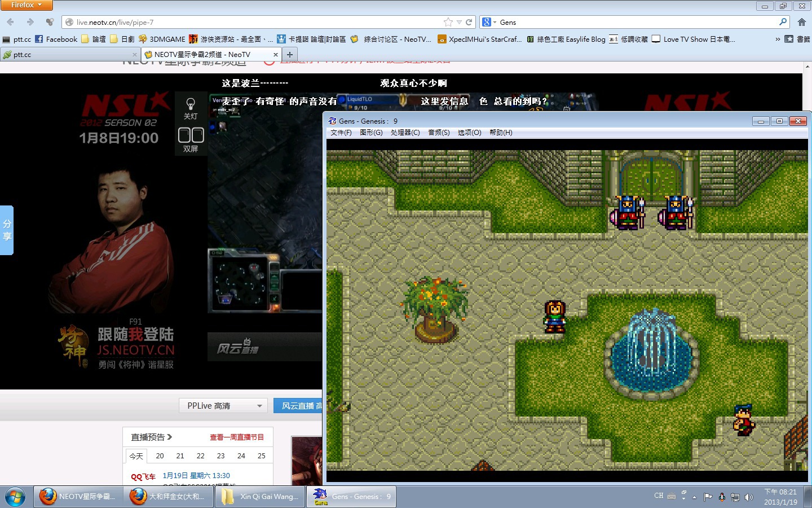Click the 直播预告 heading link
This screenshot has width=812, height=508.
tap(152, 437)
